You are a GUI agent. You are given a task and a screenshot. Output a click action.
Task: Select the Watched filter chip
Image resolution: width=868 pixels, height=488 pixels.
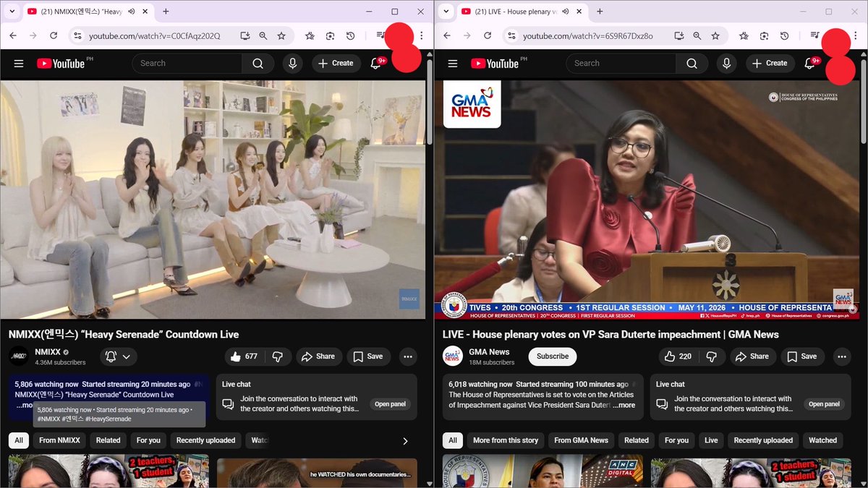coord(823,440)
